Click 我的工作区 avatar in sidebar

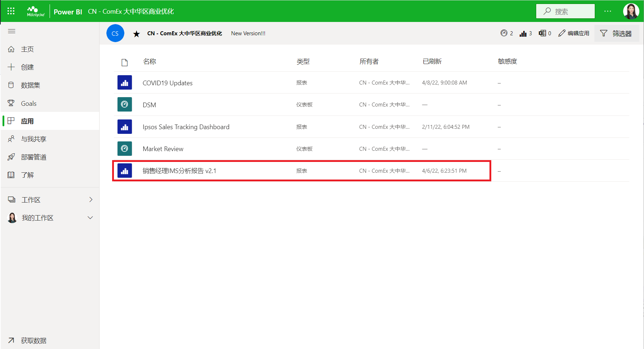[12, 218]
